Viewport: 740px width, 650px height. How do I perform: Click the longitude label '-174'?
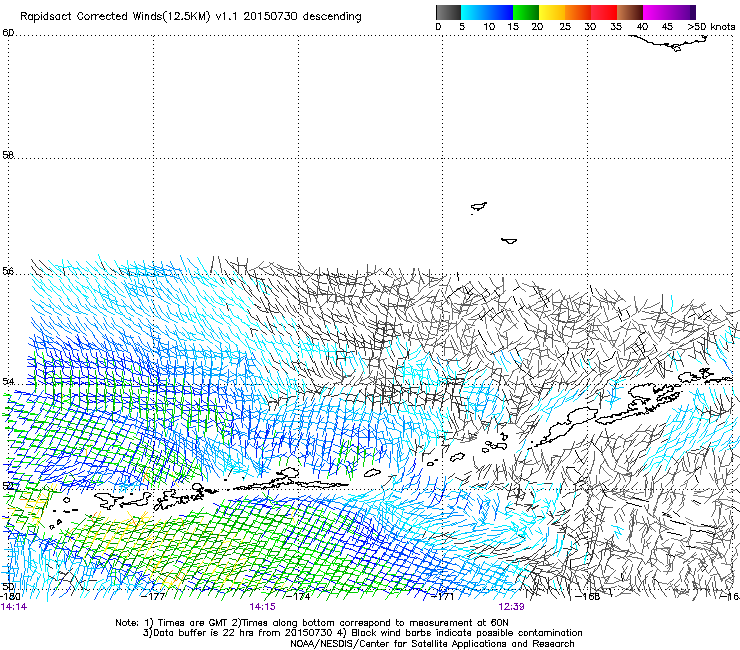click(x=298, y=596)
